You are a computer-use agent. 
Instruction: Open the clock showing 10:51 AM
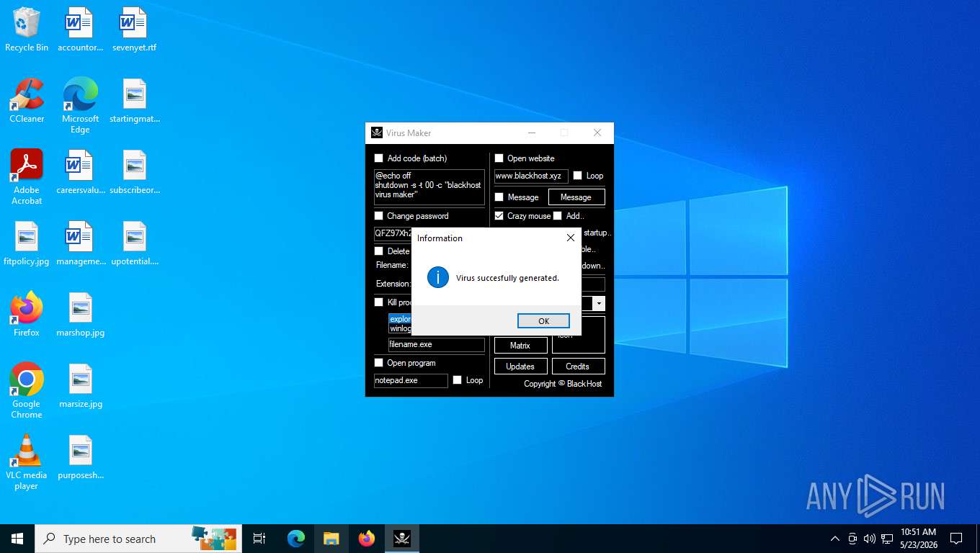click(918, 539)
